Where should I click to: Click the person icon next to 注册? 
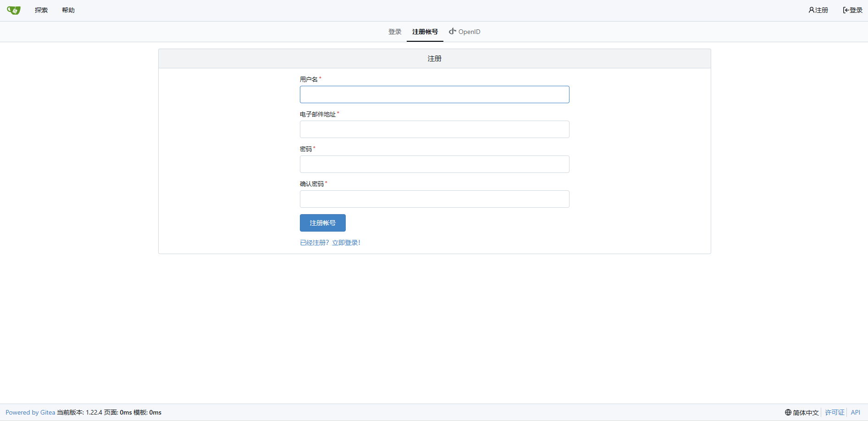tap(811, 10)
